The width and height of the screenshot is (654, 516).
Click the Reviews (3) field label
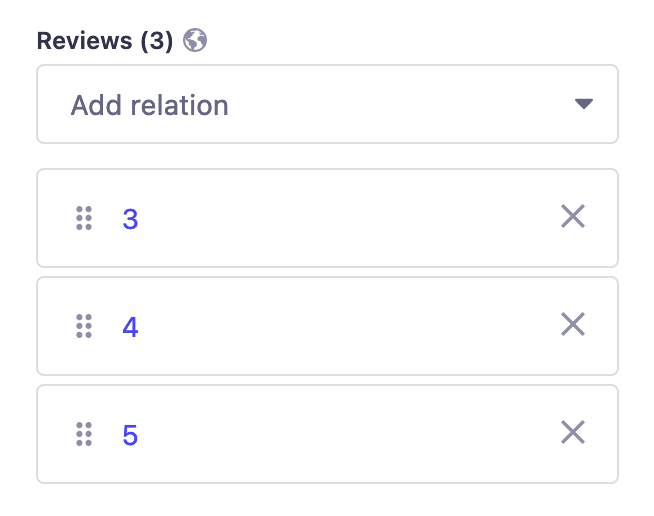(84, 41)
